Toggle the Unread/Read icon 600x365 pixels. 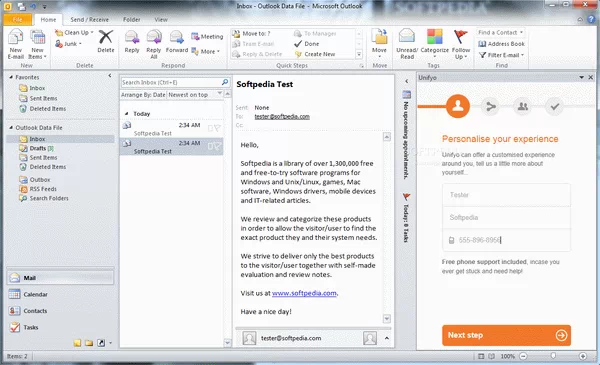[407, 37]
